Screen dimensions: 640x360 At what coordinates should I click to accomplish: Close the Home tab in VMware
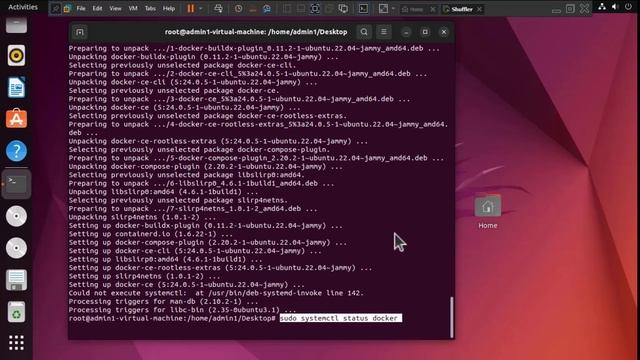(433, 9)
